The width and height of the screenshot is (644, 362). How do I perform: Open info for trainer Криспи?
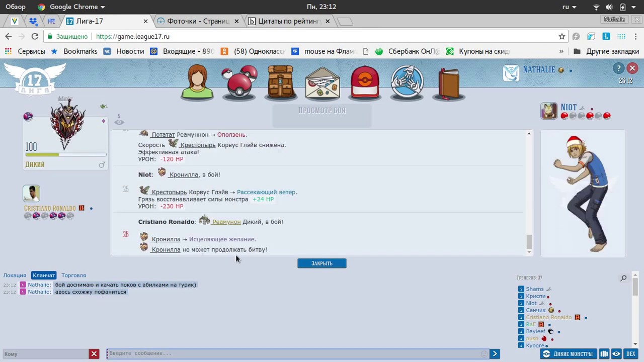[521, 296]
